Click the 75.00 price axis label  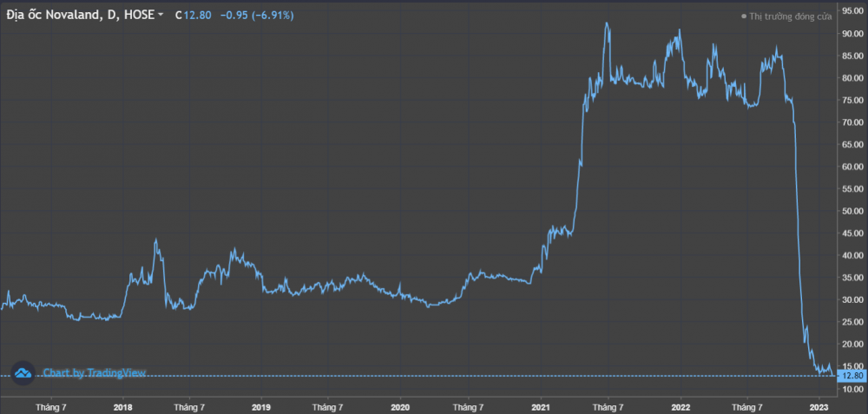pos(852,100)
